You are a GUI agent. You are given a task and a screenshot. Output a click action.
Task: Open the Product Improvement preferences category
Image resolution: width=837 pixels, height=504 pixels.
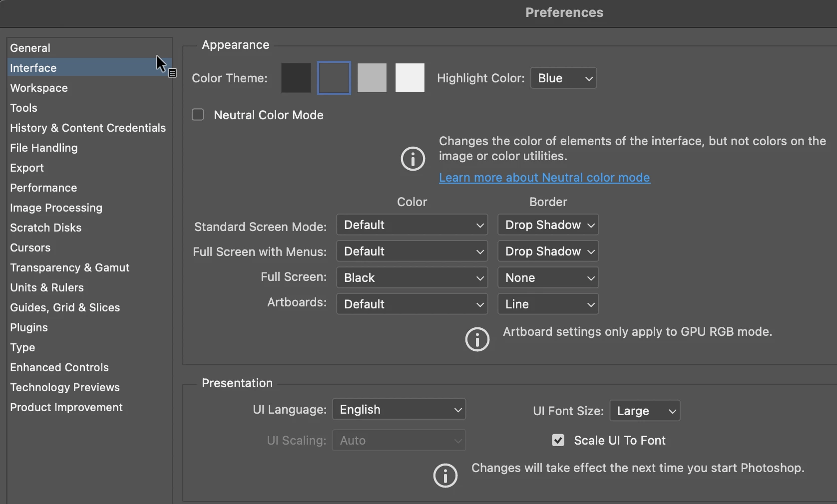pos(89,407)
